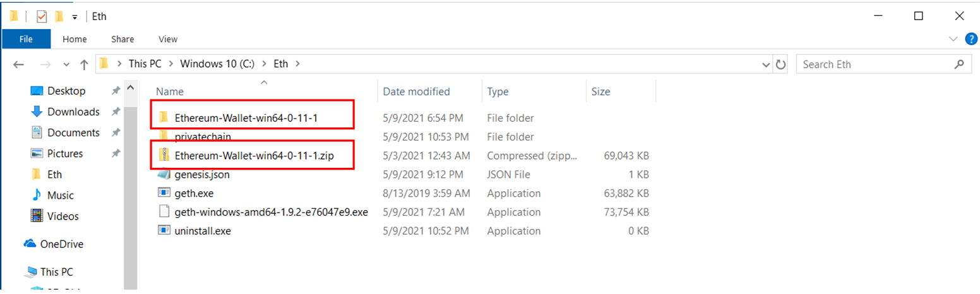980x294 pixels.
Task: Switch to the Share ribbon tab
Action: 122,39
